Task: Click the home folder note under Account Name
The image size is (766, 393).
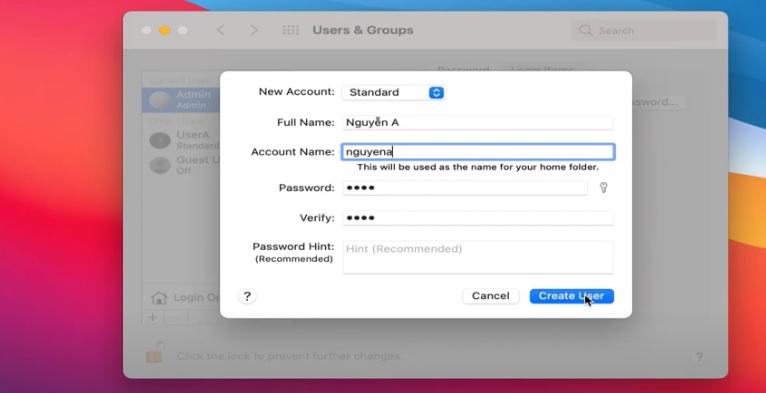Action: [478, 167]
